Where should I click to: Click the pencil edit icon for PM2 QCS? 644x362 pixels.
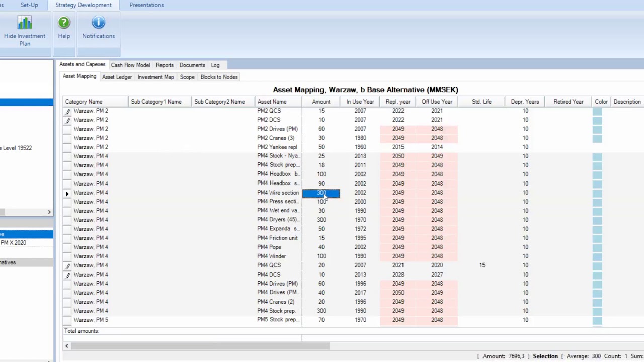(67, 111)
